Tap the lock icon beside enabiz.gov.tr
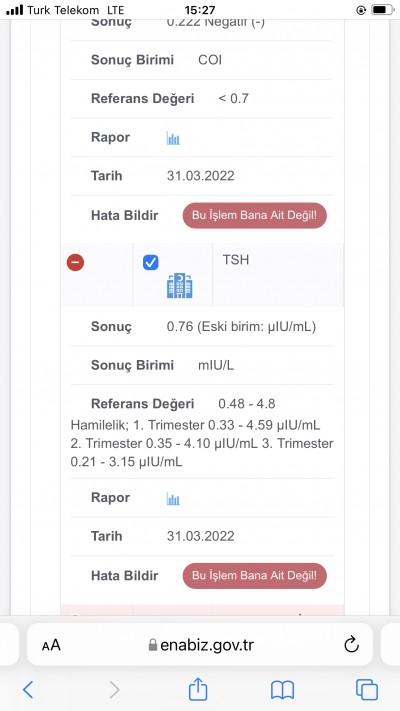The width and height of the screenshot is (400, 711). point(153,645)
